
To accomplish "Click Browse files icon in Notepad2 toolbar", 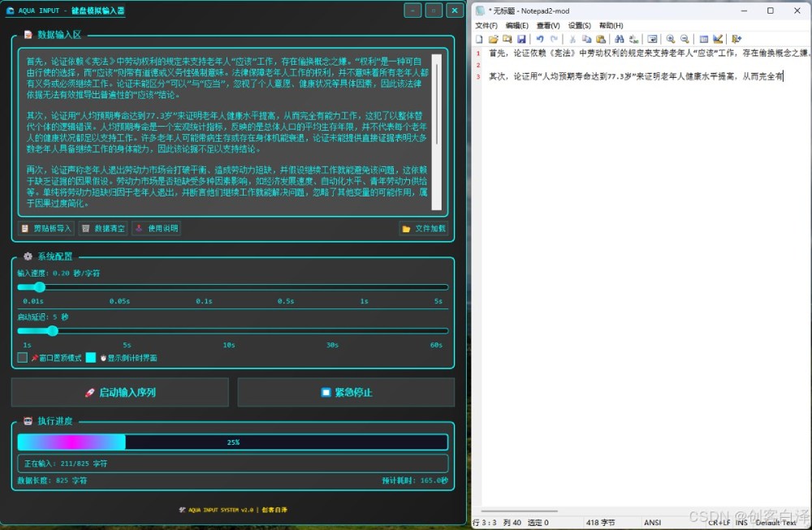I will point(507,39).
